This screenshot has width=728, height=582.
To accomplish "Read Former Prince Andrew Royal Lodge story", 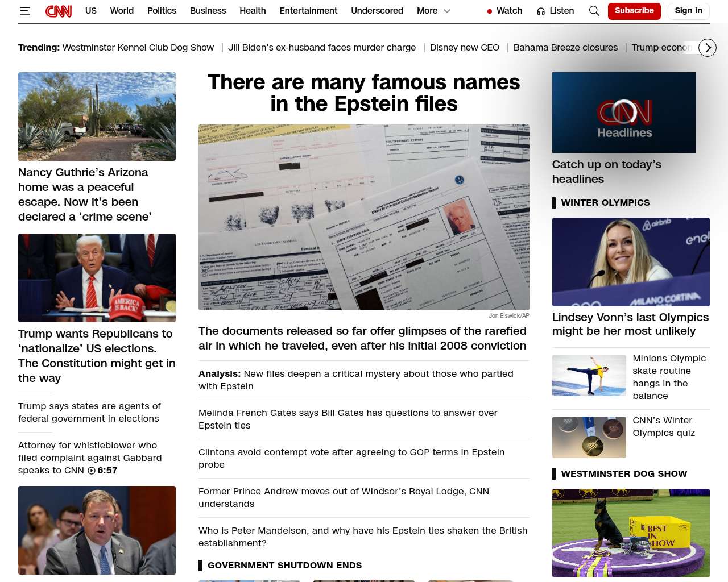I will (x=344, y=497).
